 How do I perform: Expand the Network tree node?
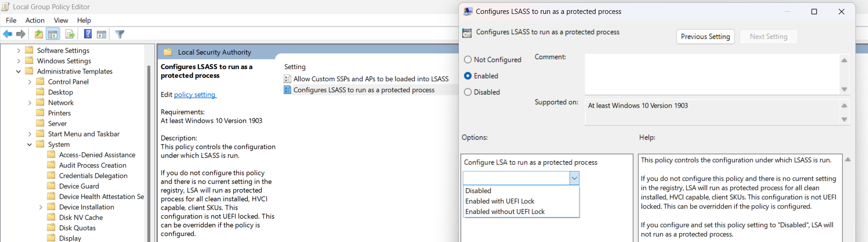[29, 102]
